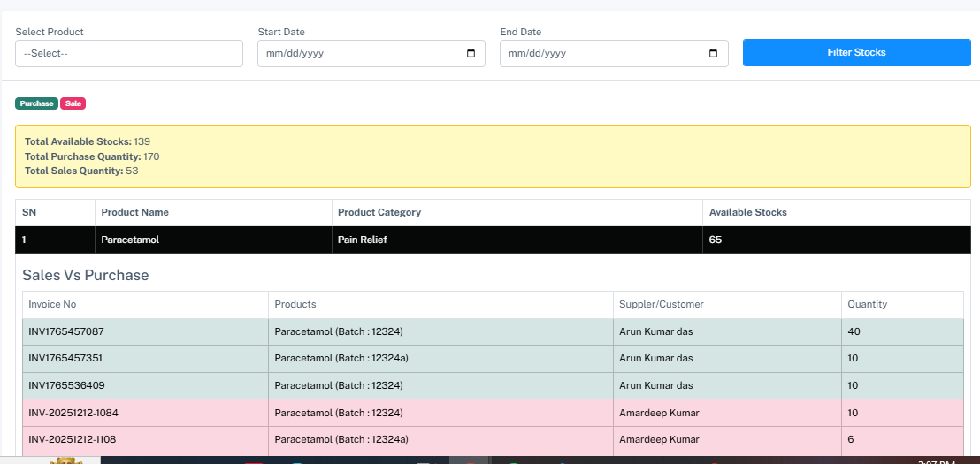Click the pink Sale badge

pos(73,103)
